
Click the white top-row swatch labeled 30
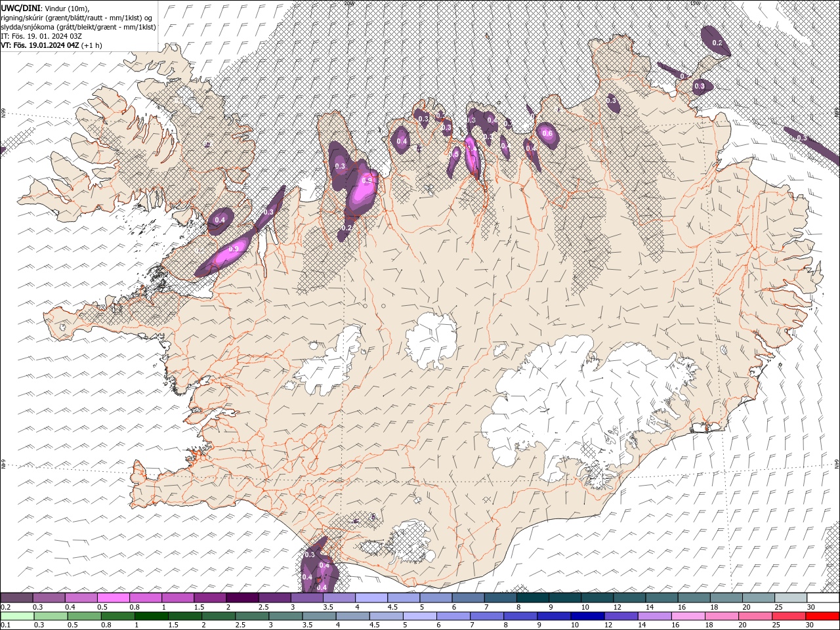(822, 598)
